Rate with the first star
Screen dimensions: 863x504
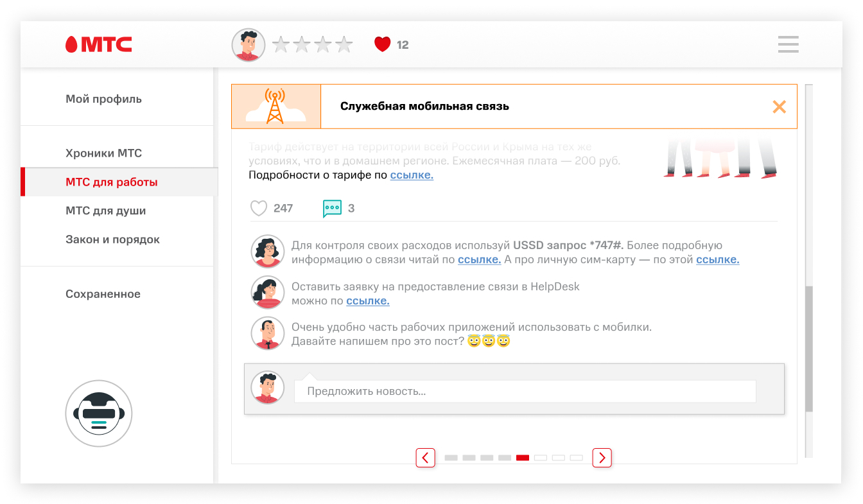[x=280, y=44]
